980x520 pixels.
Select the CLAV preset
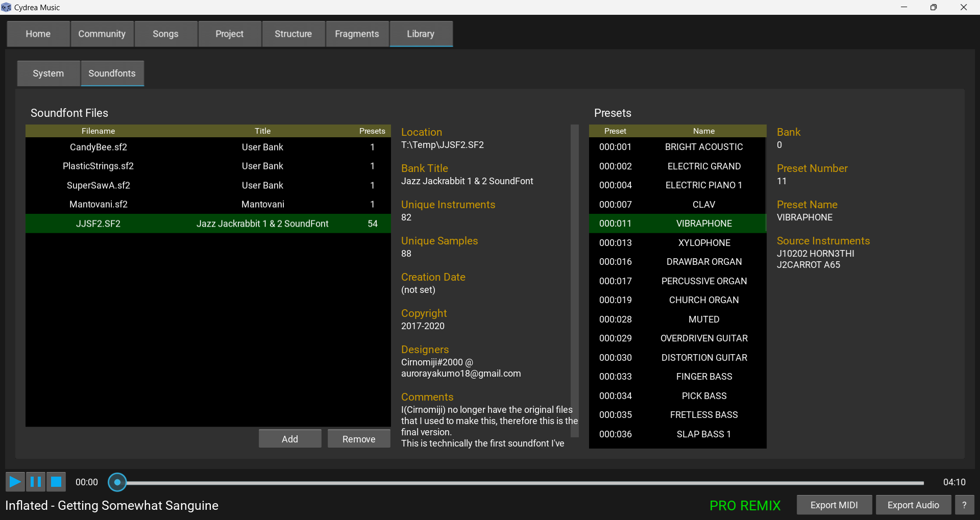click(x=677, y=205)
